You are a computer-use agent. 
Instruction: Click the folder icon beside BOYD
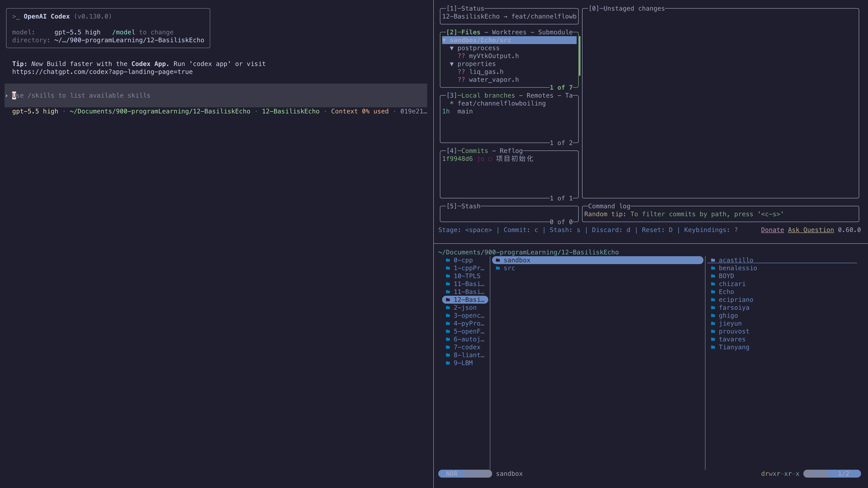click(713, 276)
